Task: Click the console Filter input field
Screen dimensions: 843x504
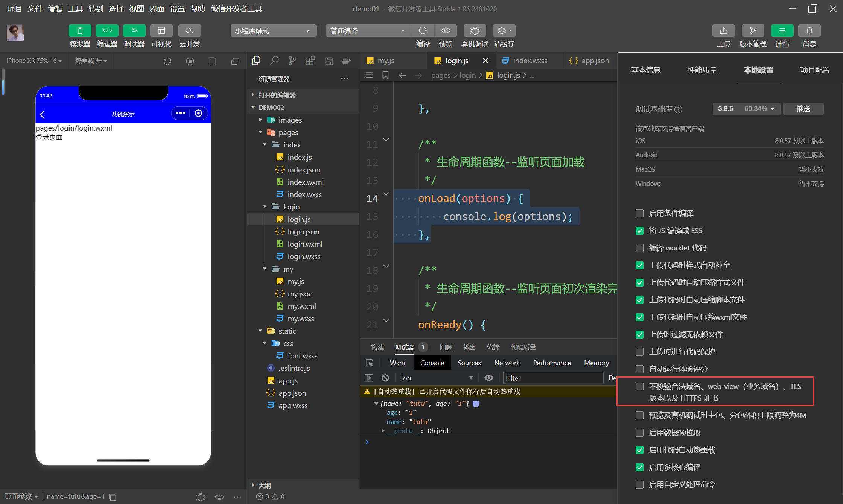Action: [x=552, y=378]
